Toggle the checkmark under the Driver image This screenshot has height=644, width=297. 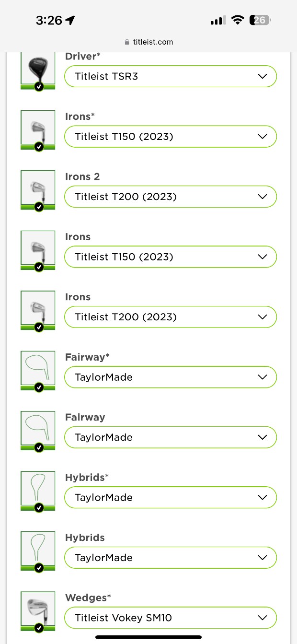39,87
